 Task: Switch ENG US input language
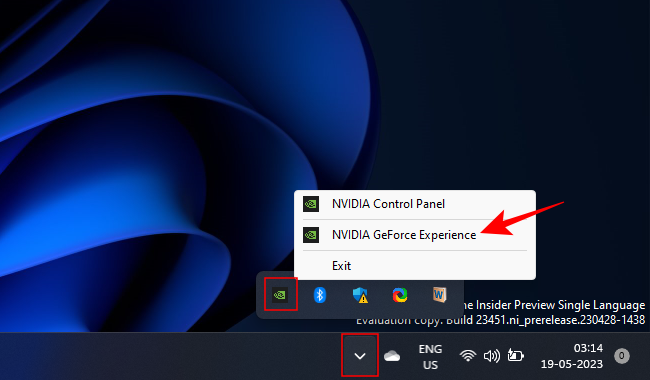click(430, 356)
